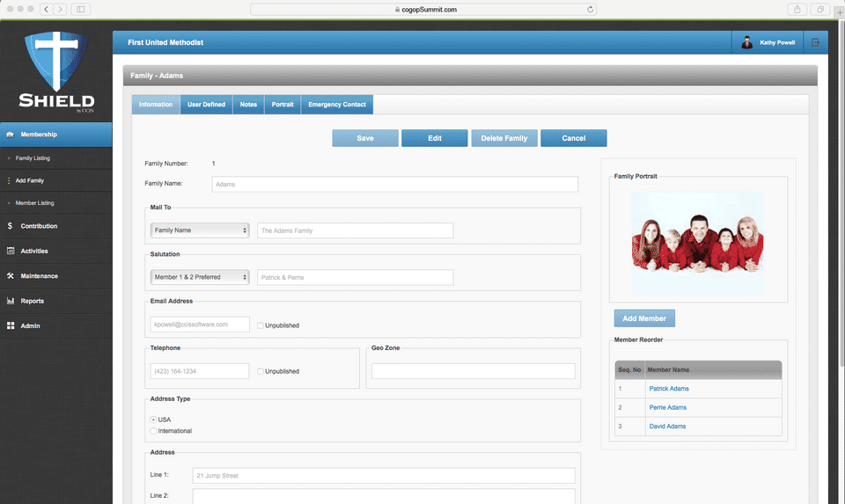Toggle the browser sidebar button
This screenshot has width=845, height=504.
81,9
